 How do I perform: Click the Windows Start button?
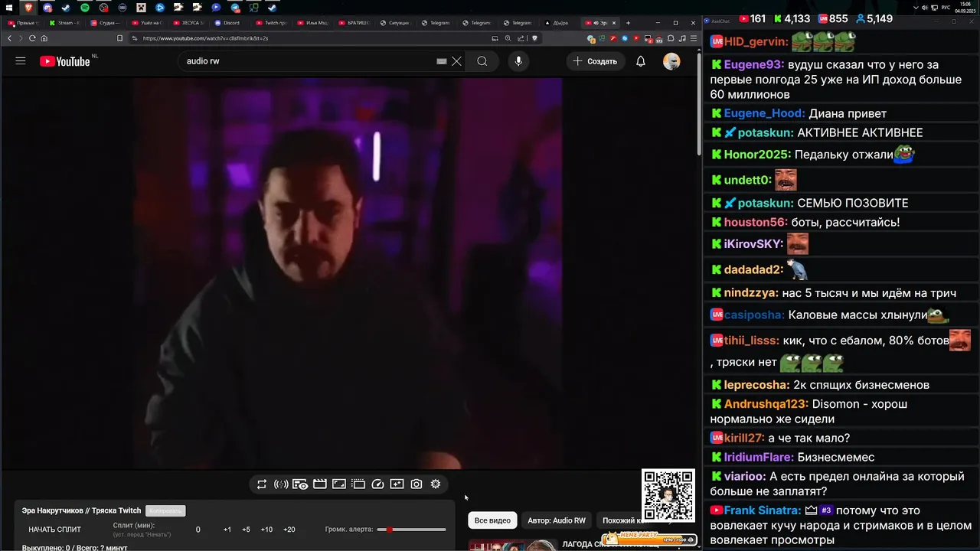point(9,8)
